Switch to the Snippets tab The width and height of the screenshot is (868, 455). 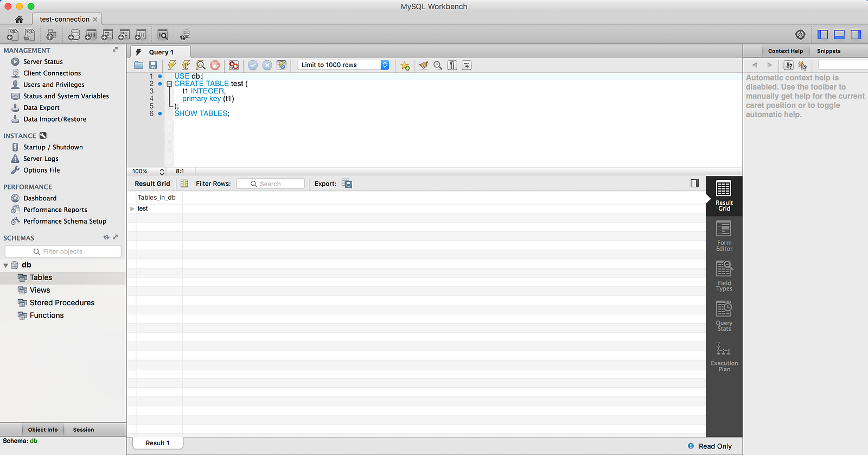[x=828, y=51]
